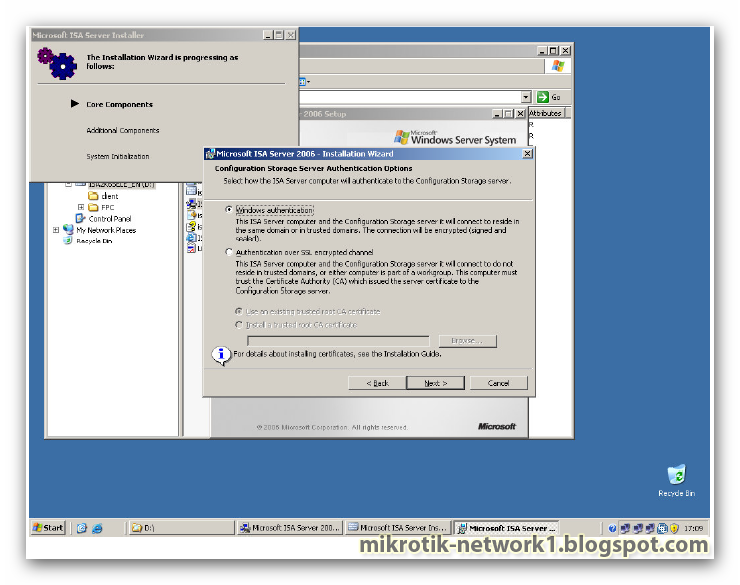Viewport: 740px width, 585px height.
Task: Click the gears icon in ISA Server Installer
Action: pos(57,63)
